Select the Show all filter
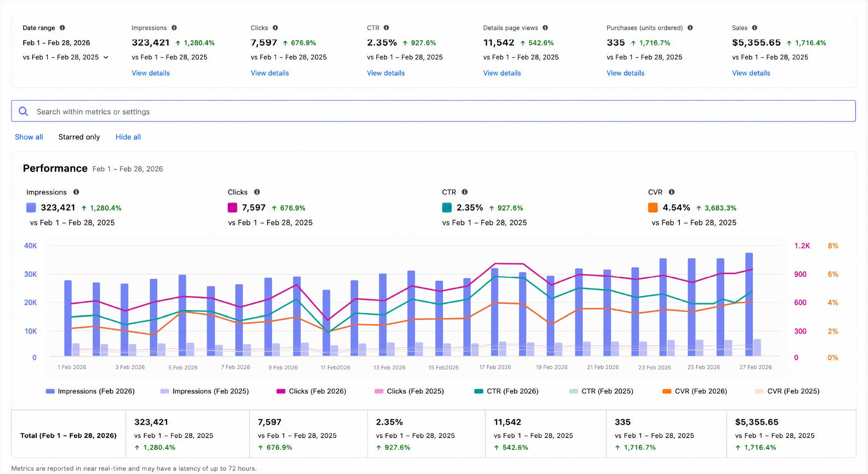 click(x=29, y=137)
